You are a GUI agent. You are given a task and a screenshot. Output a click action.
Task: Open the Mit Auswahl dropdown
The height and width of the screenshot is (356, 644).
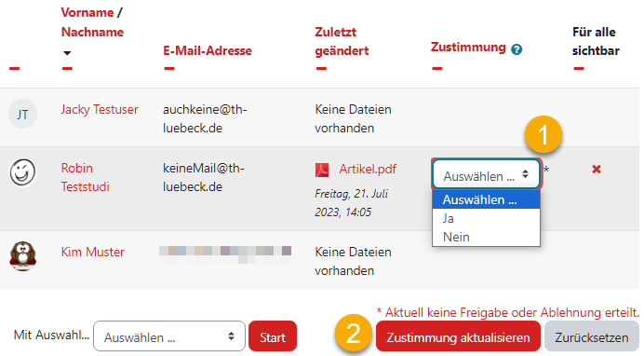[169, 336]
